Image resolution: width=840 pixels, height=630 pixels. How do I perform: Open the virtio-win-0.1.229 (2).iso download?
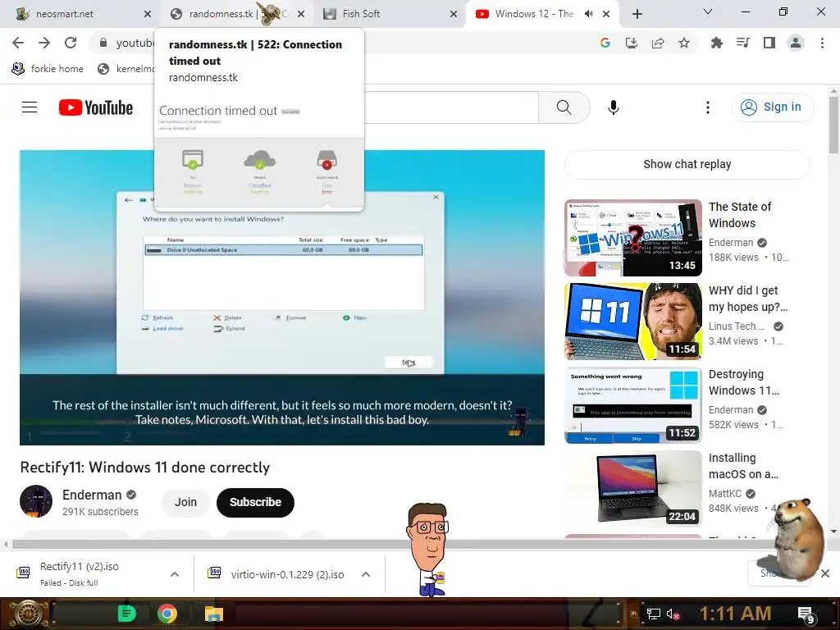point(276,574)
